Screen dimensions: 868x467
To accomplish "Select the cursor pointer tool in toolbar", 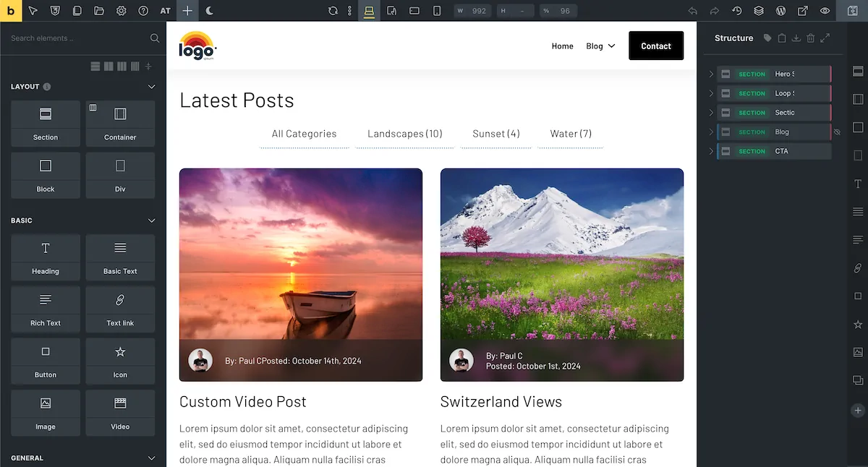I will pos(33,11).
